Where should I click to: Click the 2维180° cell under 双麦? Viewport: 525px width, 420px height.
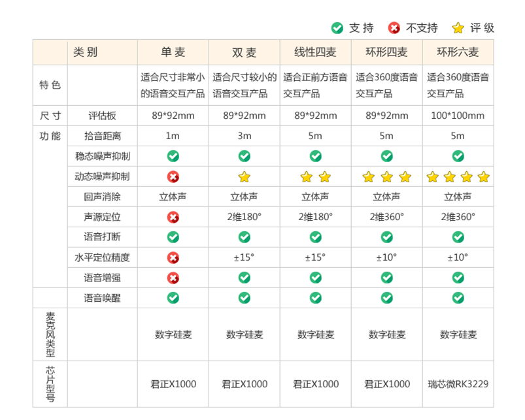tap(244, 217)
